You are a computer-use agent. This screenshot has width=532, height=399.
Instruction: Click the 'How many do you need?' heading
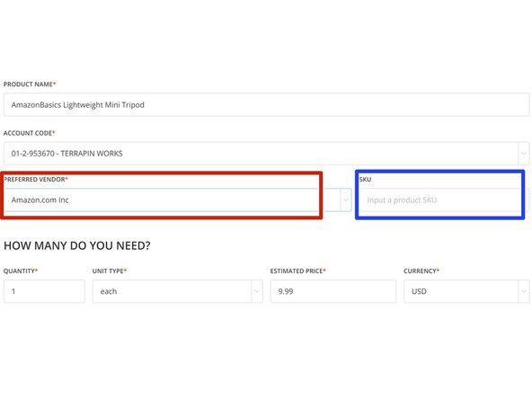(x=77, y=245)
